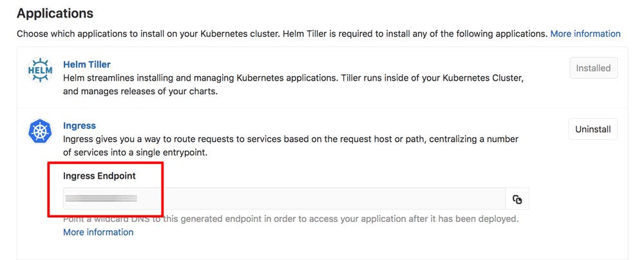Open the Helm Tiller title link
644x260 pixels.
click(x=87, y=65)
